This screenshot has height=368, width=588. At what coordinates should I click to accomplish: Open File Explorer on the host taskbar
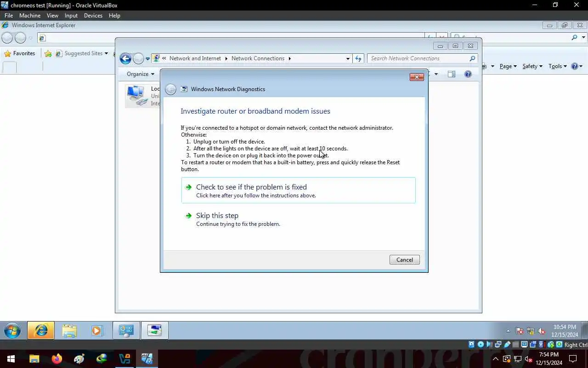[34, 359]
